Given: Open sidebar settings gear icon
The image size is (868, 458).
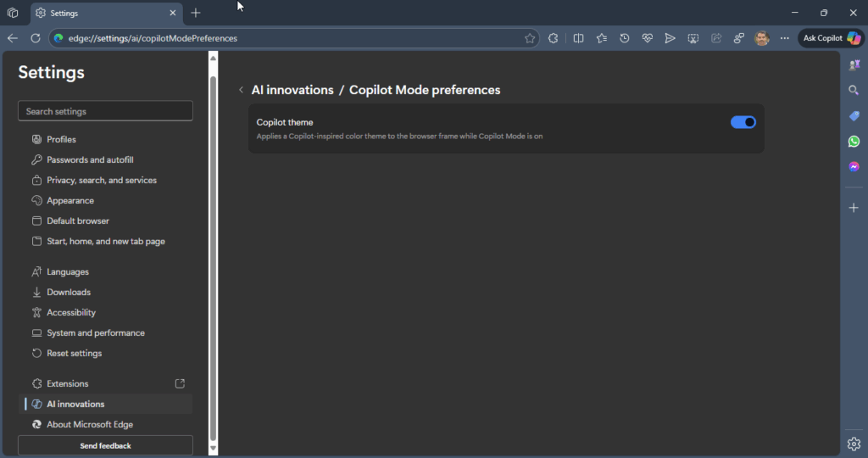Looking at the screenshot, I should (854, 444).
